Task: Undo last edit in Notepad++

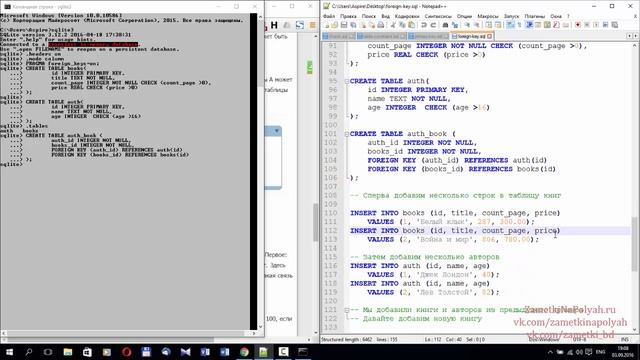Action: [424, 25]
